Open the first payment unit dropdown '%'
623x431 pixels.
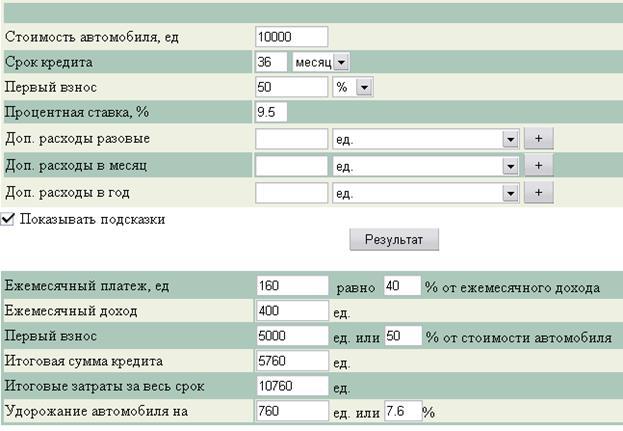(x=352, y=88)
